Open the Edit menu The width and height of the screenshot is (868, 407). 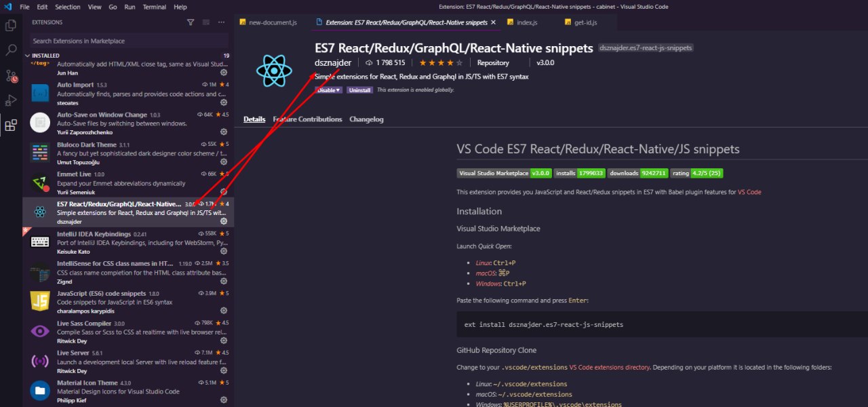(x=42, y=7)
